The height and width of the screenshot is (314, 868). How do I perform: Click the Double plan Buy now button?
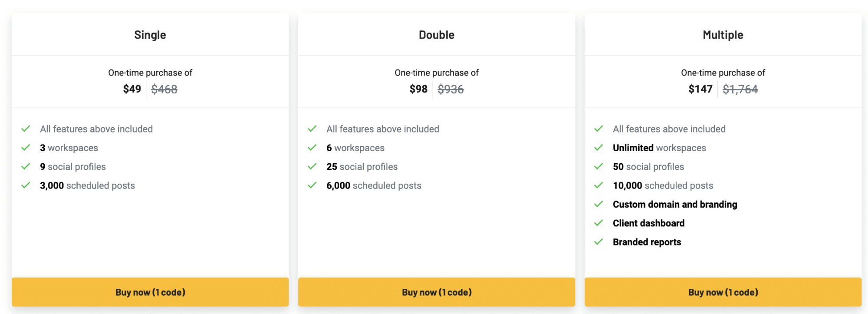tap(437, 292)
